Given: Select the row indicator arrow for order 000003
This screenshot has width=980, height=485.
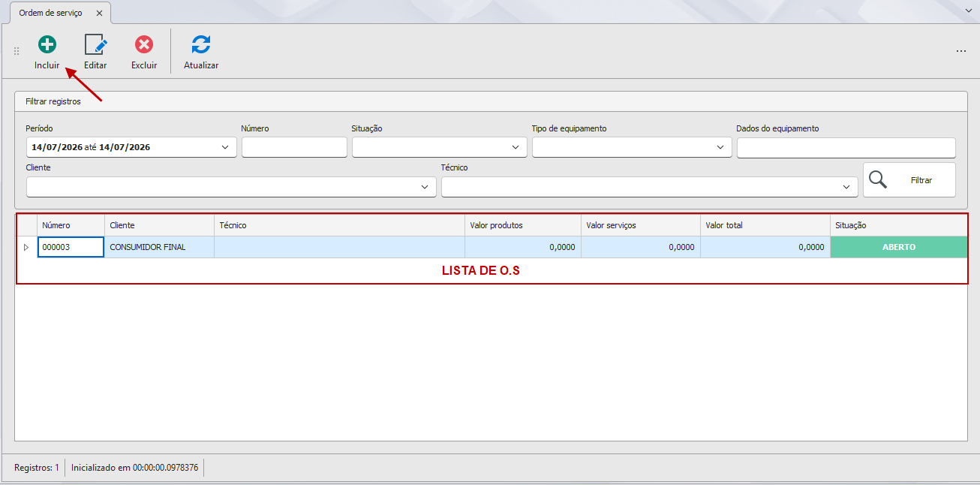Looking at the screenshot, I should (x=27, y=247).
